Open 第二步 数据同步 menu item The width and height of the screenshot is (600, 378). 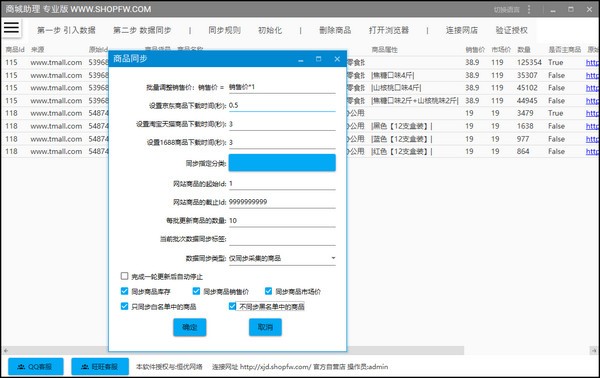(142, 30)
